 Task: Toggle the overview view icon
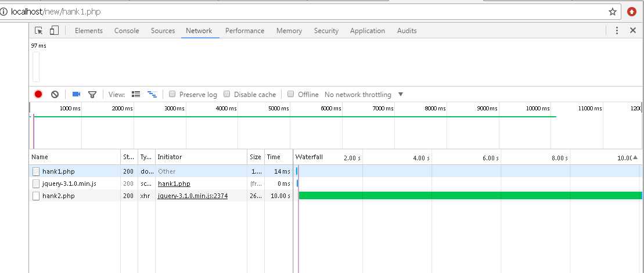pos(152,94)
